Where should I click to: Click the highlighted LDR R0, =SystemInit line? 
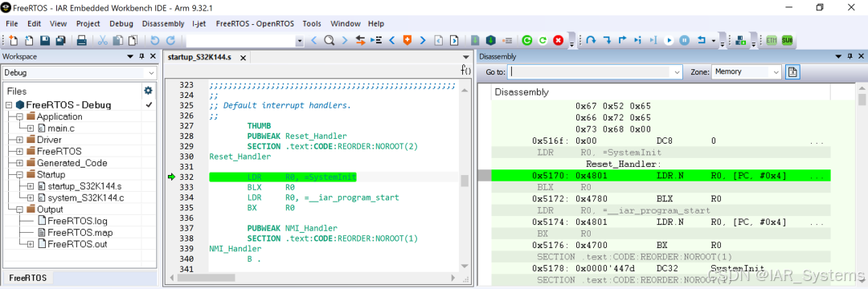point(284,177)
